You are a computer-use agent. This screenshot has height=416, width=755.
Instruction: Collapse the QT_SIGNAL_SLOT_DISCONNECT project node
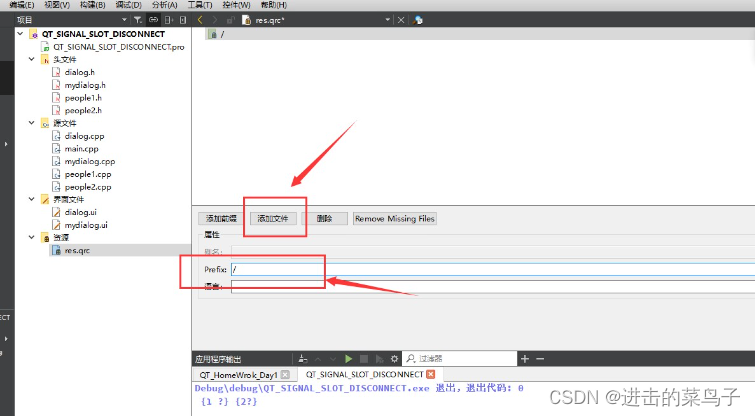click(20, 34)
